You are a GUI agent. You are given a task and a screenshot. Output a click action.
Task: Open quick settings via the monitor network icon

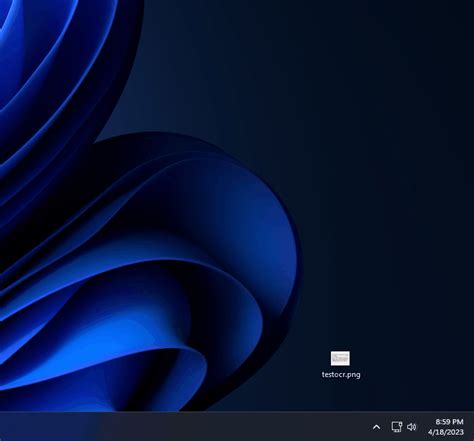[397, 427]
